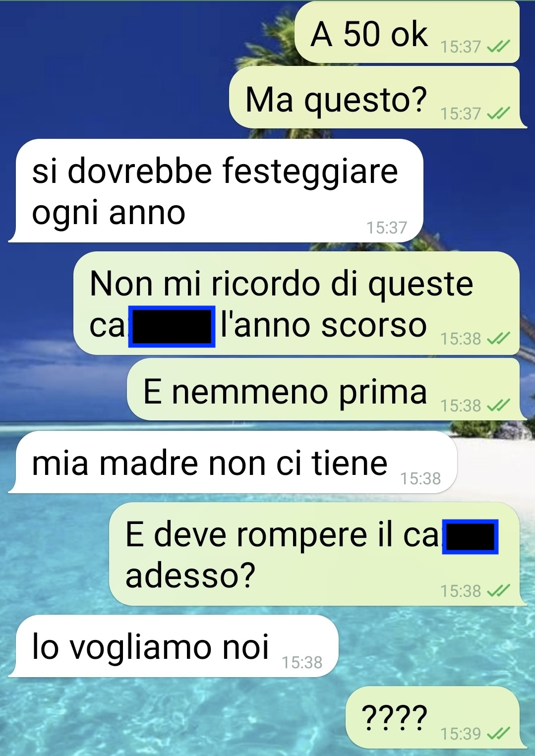
Task: Tap 'mia madre non ci tiene' message
Action: (233, 462)
